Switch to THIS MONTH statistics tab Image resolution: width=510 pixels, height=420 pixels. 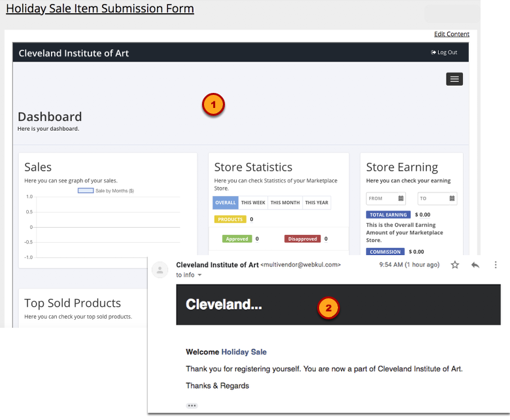click(x=285, y=203)
